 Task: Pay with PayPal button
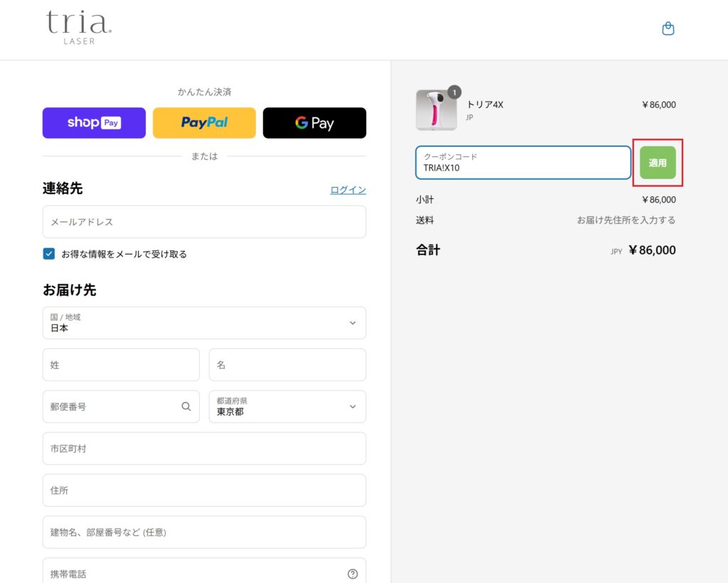(204, 123)
